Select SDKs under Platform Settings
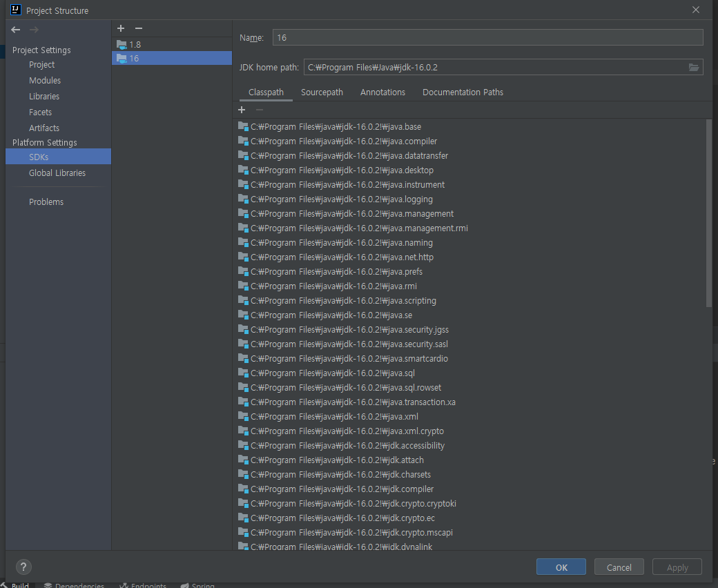 click(58, 157)
